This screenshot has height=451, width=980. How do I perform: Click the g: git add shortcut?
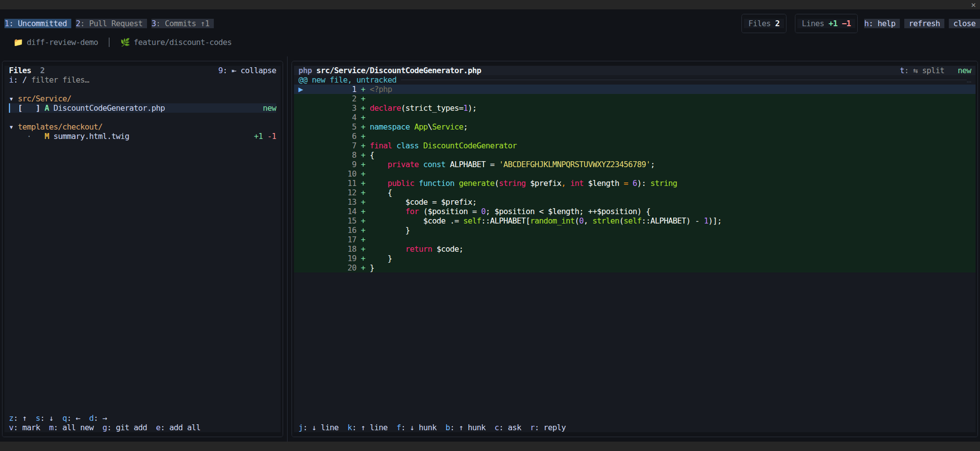125,428
